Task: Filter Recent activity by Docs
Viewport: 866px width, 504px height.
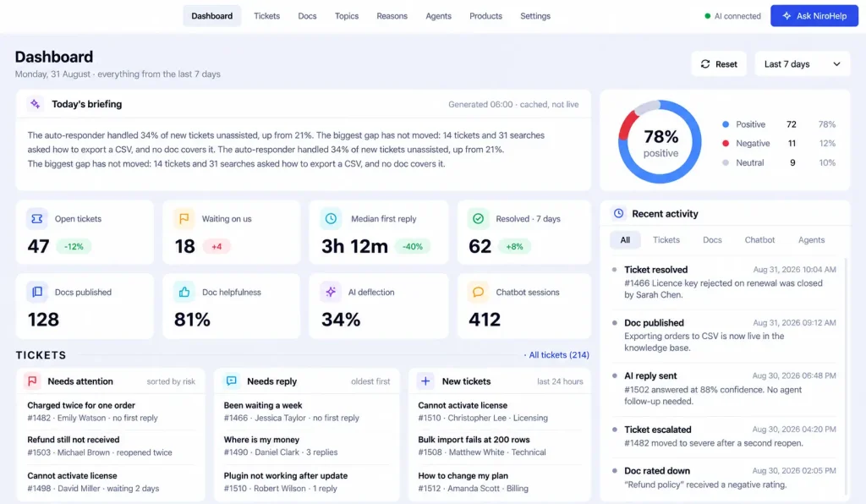Action: click(712, 239)
